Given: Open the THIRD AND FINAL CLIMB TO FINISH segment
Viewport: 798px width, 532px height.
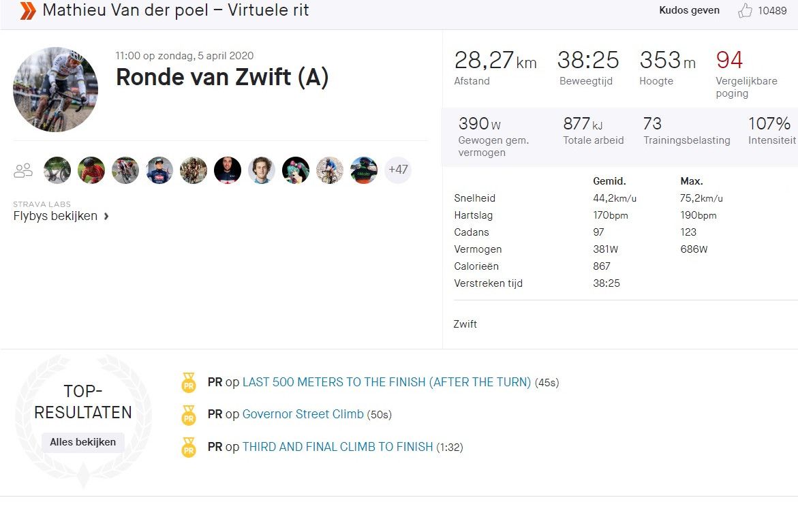Looking at the screenshot, I should 339,447.
